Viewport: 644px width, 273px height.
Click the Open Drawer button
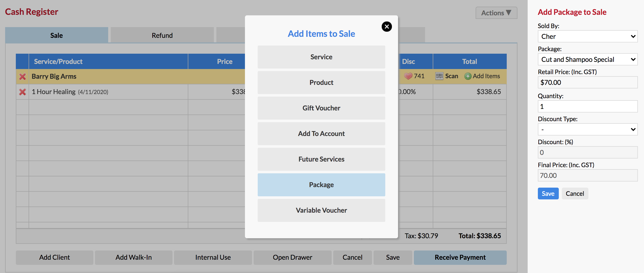(292, 257)
